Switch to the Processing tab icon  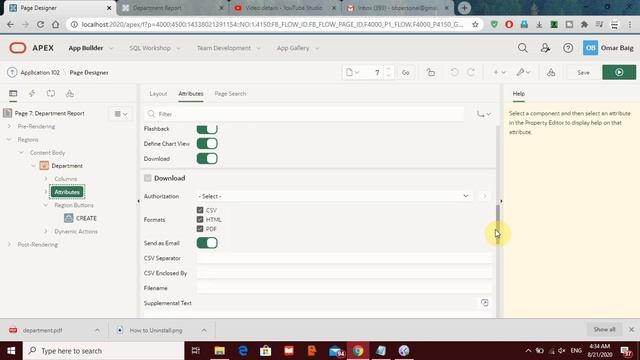(51, 93)
